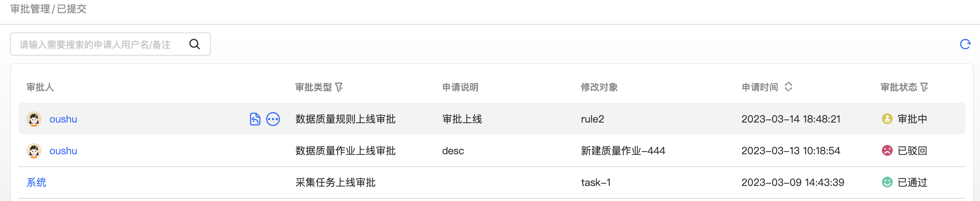The height and width of the screenshot is (201, 980).
Task: Open oushu link in rule2 row
Action: point(63,119)
